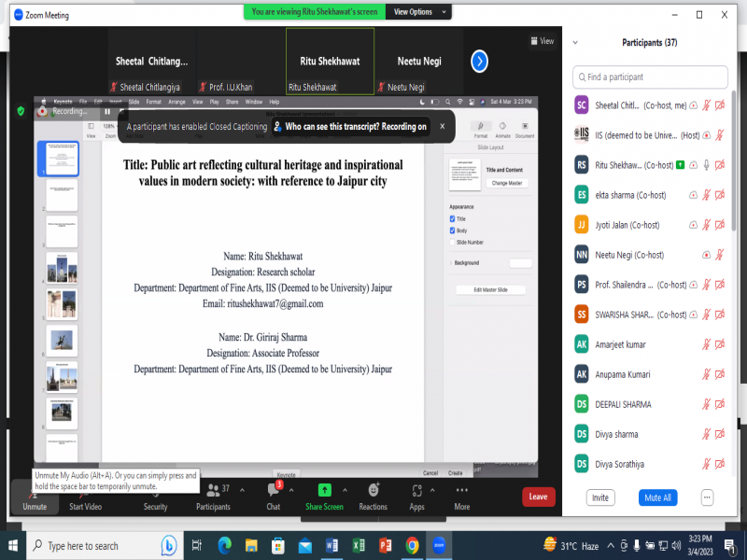The height and width of the screenshot is (560, 747).
Task: Click the Start Video camera icon
Action: (86, 491)
